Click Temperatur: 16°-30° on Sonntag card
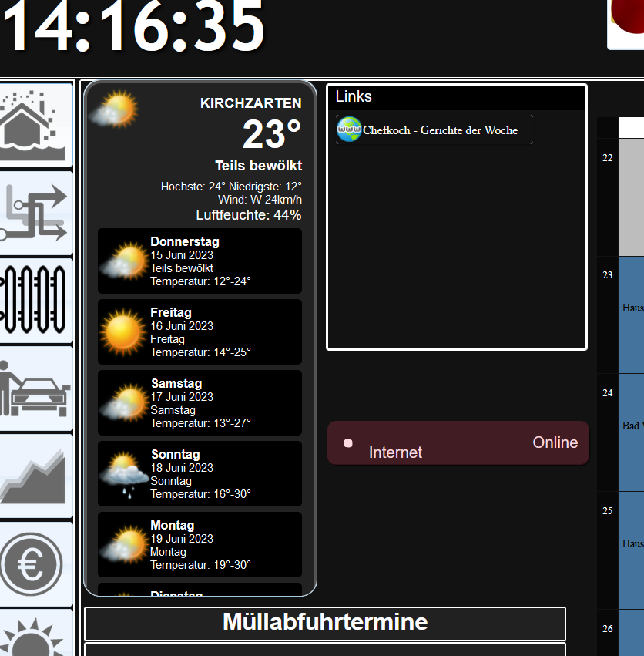 pos(201,494)
